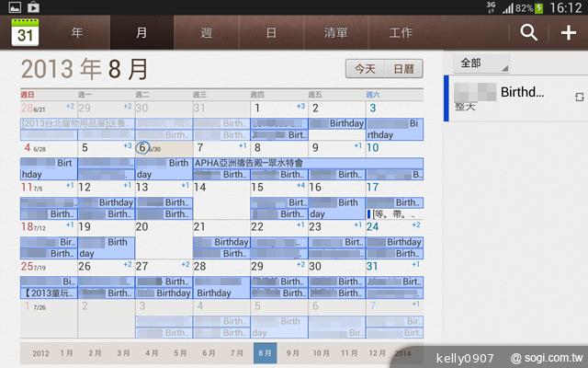The height and width of the screenshot is (368, 588).
Task: Switch to 週 (week) view tab
Action: point(207,33)
